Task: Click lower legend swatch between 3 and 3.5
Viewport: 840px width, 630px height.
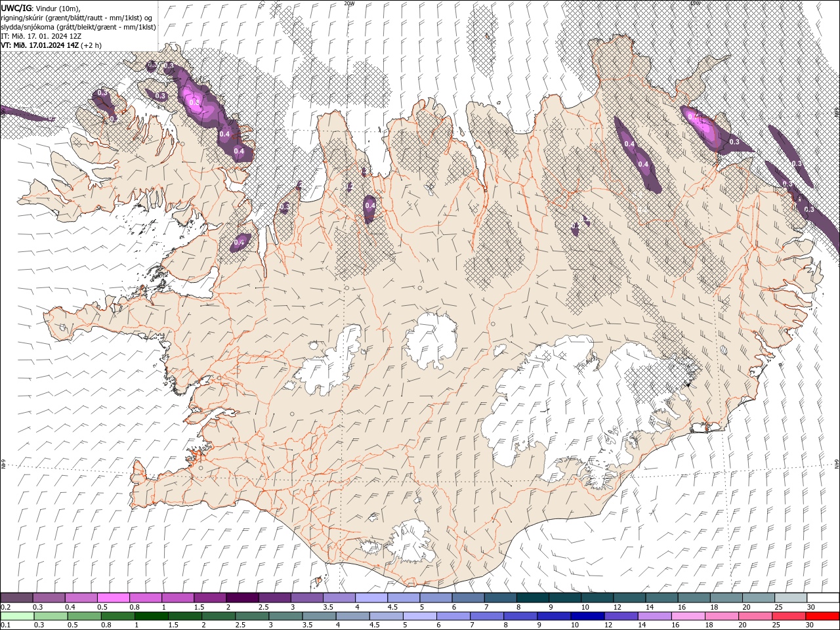Action: pos(285,616)
